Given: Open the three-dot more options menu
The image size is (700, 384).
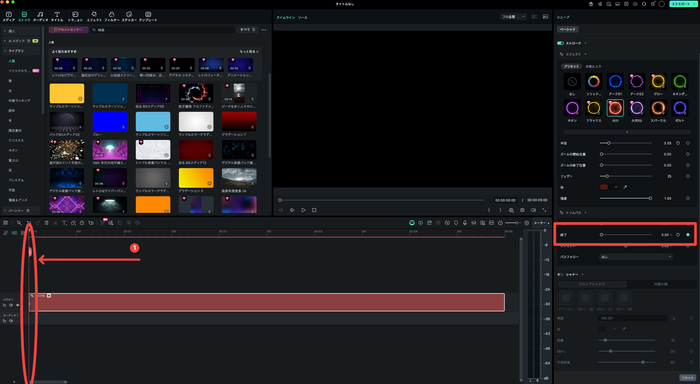Looking at the screenshot, I should [x=264, y=30].
